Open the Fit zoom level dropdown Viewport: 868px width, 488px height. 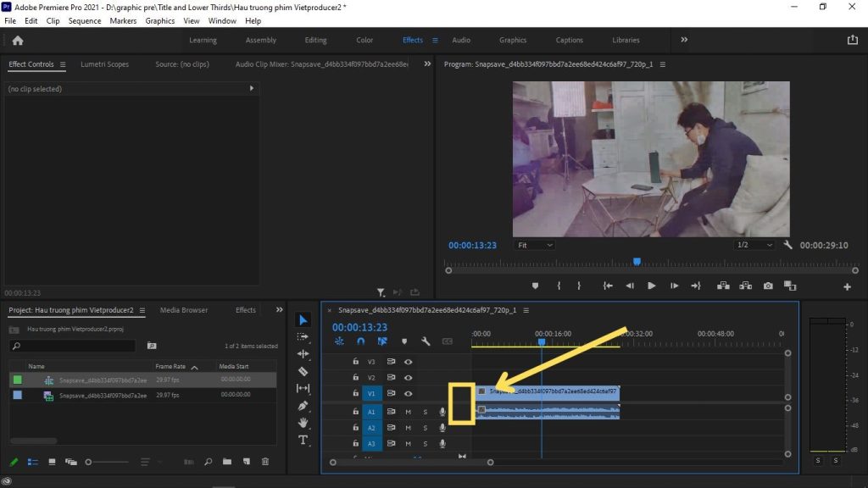point(534,245)
